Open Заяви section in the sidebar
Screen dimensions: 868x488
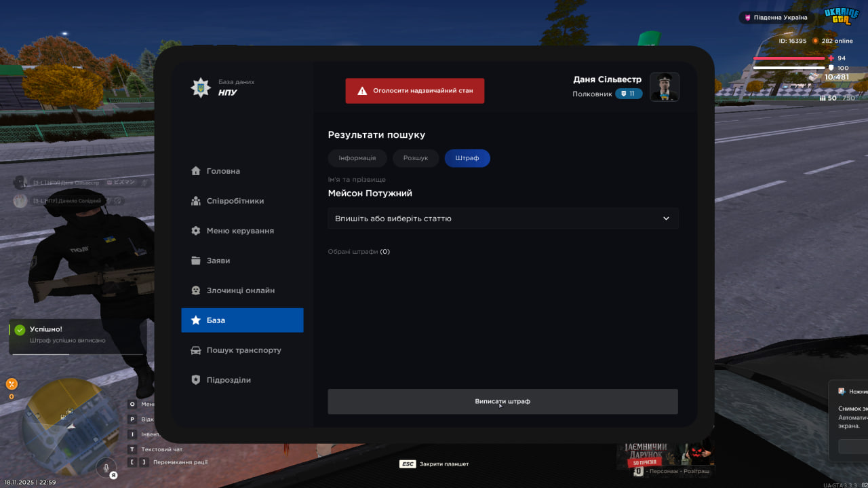242,261
